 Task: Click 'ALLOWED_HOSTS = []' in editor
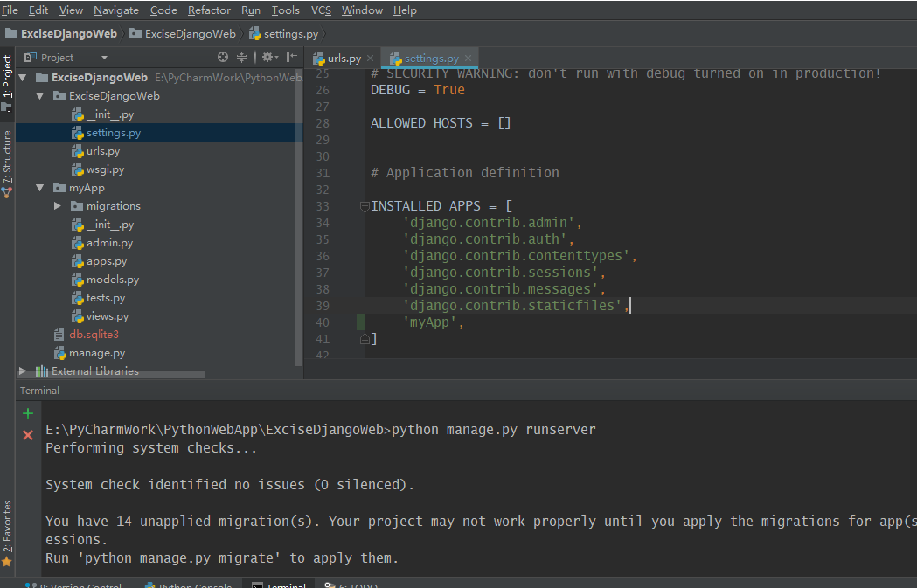(441, 123)
